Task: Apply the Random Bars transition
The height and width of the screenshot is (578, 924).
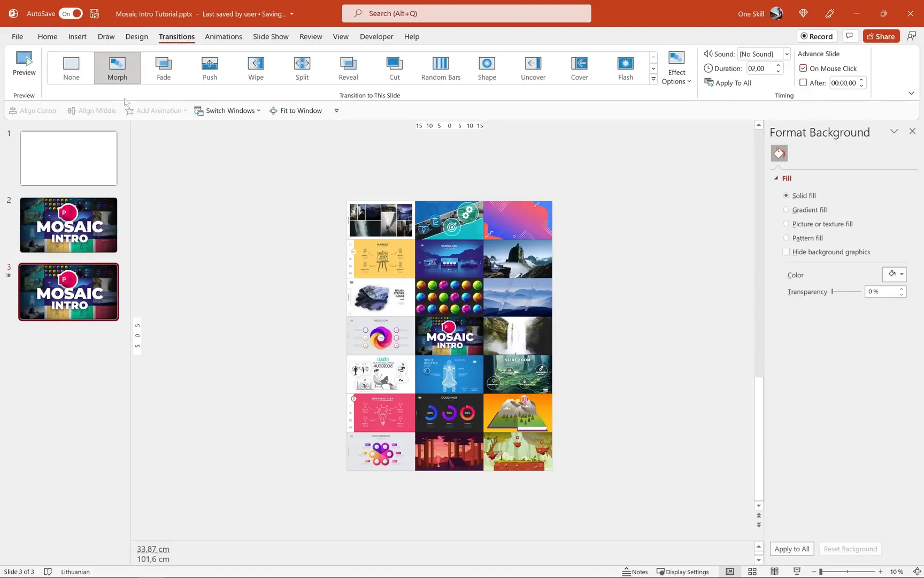Action: (x=441, y=68)
